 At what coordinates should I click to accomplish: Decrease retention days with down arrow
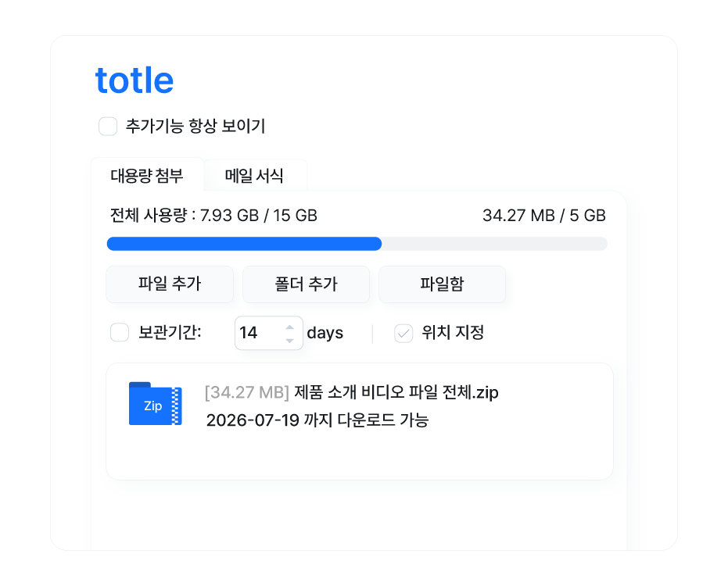click(x=290, y=340)
